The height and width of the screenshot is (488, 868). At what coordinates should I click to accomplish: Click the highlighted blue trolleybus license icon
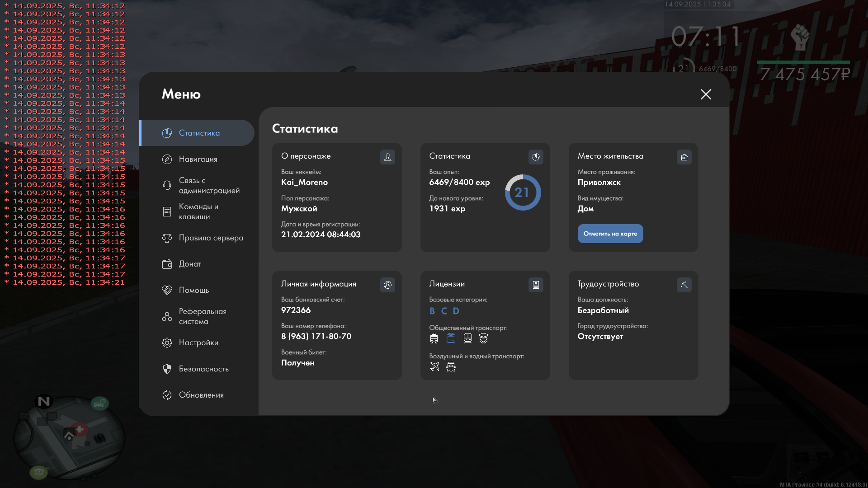click(451, 338)
